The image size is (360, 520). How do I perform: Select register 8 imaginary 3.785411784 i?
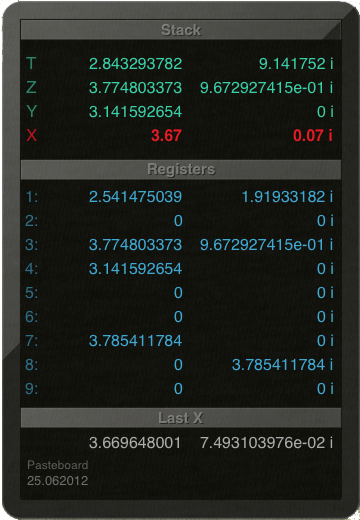283,365
